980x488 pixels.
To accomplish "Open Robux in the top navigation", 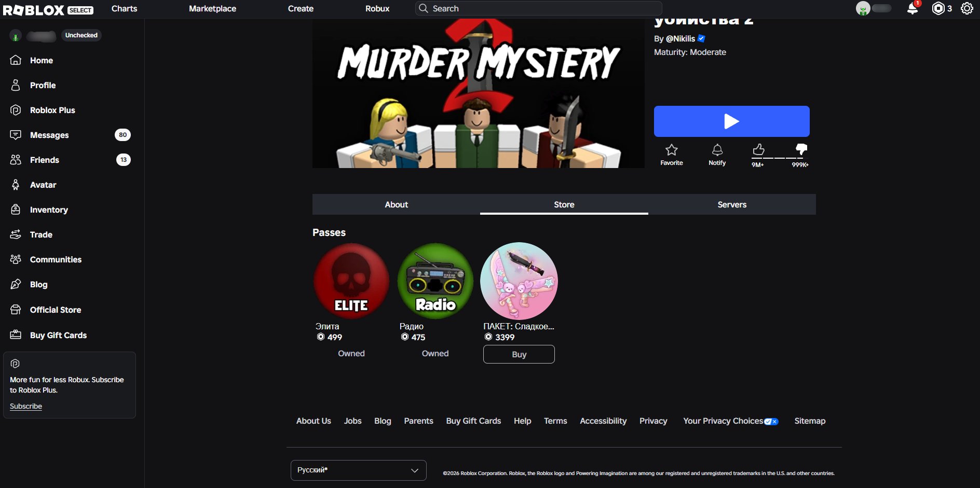I will click(x=377, y=9).
